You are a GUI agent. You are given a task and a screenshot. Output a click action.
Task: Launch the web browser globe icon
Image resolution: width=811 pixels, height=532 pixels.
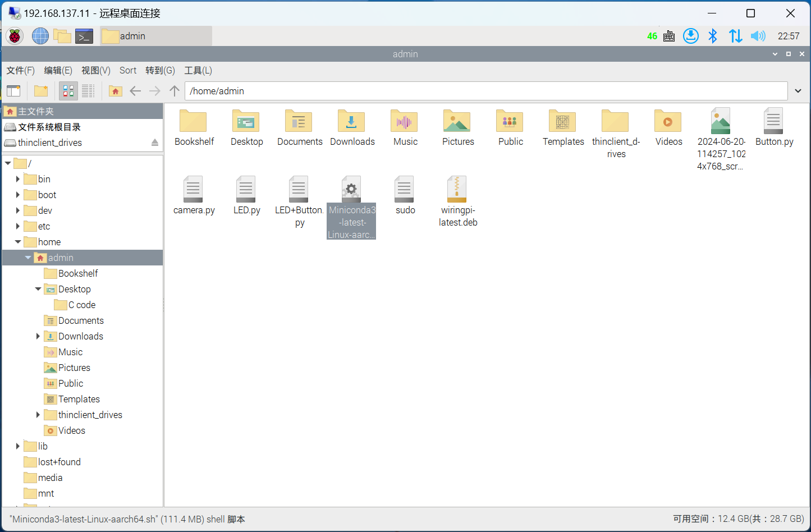(x=40, y=36)
